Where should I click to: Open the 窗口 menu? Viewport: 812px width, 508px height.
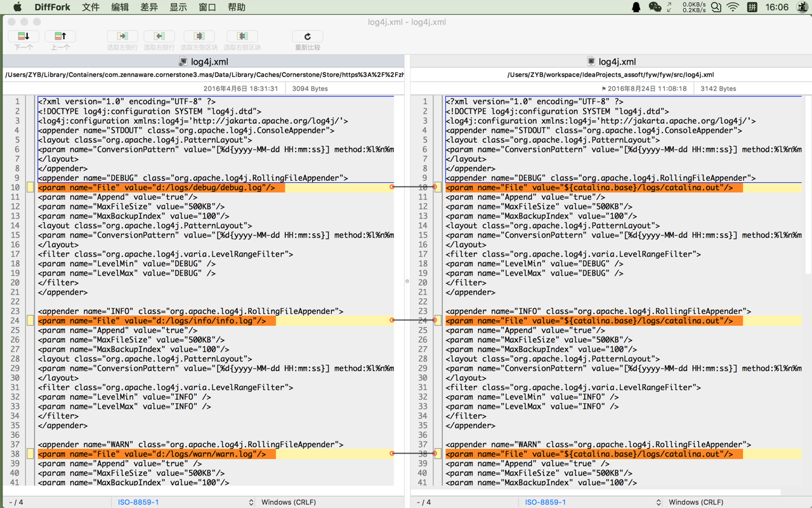(x=207, y=7)
